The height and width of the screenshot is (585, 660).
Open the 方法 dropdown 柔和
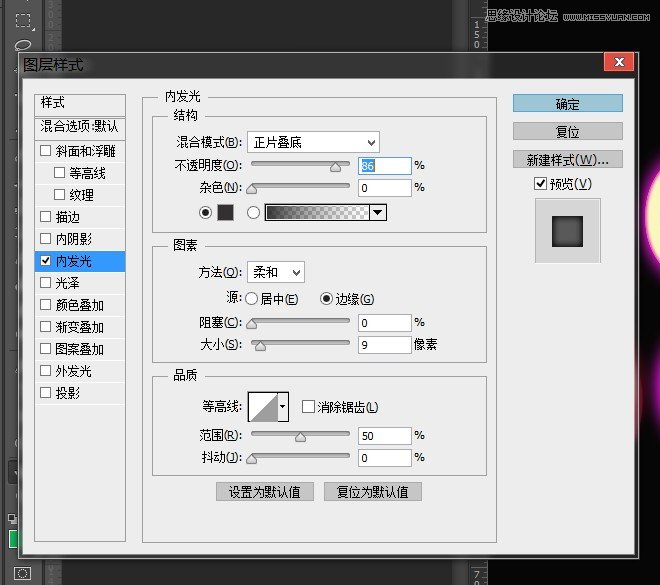point(276,272)
